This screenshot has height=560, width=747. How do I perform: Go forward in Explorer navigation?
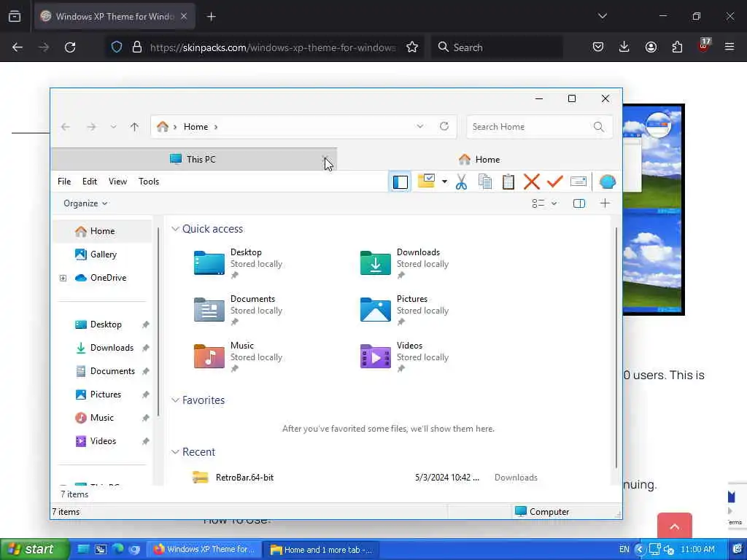pyautogui.click(x=91, y=127)
